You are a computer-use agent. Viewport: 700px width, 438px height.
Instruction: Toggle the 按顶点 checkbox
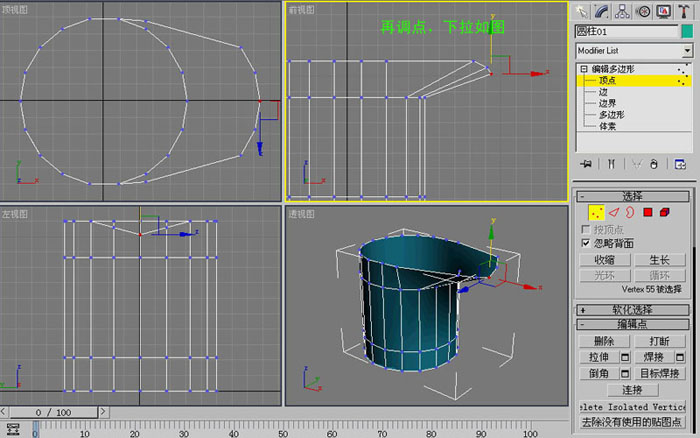586,229
